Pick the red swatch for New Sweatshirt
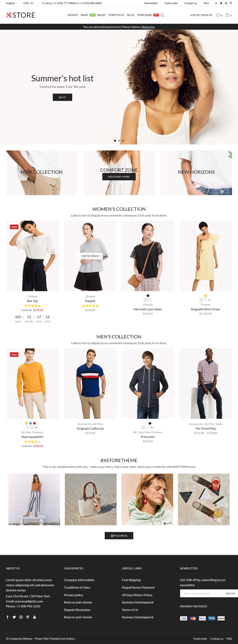The image size is (238, 644). (x=34, y=423)
